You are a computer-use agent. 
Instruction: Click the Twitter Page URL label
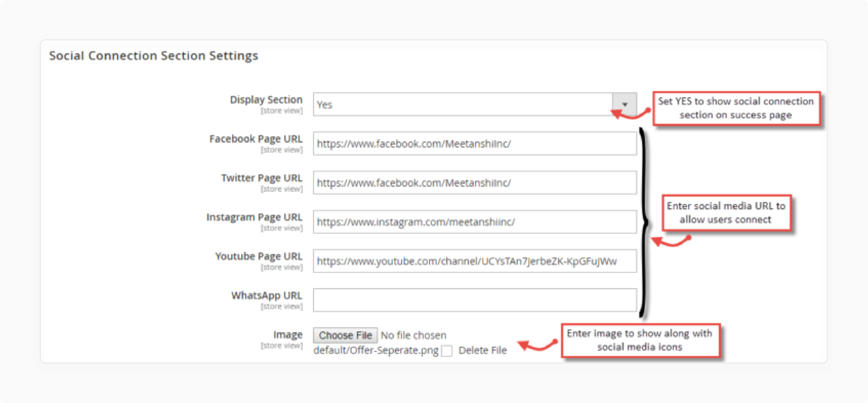tap(262, 178)
